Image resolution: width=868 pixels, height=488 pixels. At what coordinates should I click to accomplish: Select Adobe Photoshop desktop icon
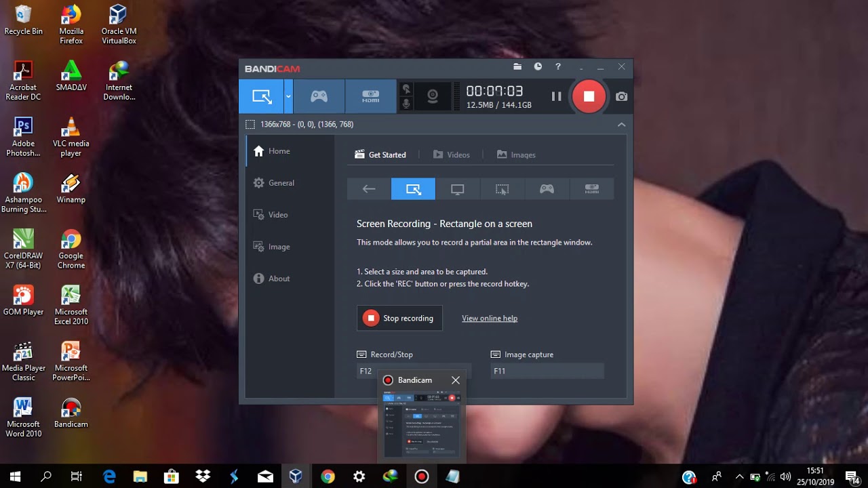pos(23,138)
